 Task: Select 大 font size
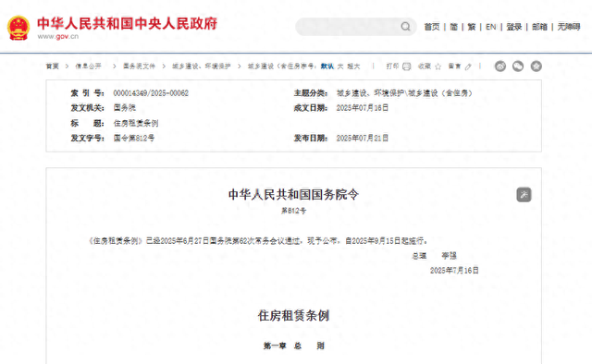pos(340,67)
